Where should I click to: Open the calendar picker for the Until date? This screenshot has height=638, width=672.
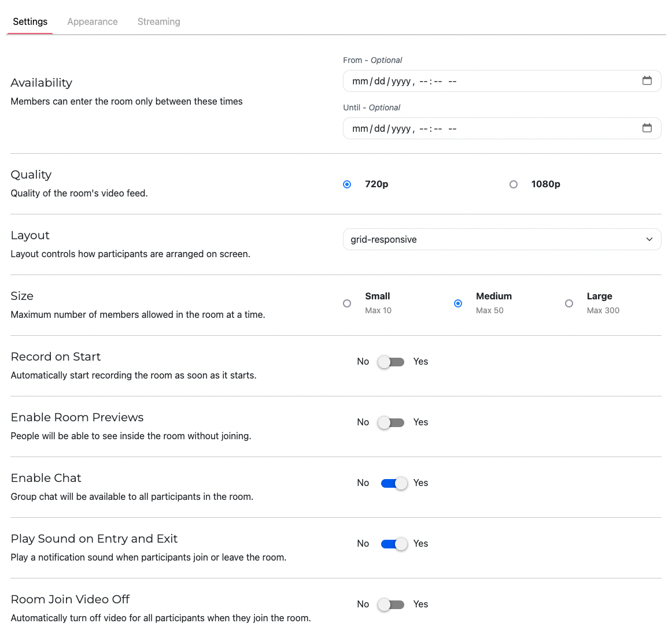pyautogui.click(x=647, y=128)
